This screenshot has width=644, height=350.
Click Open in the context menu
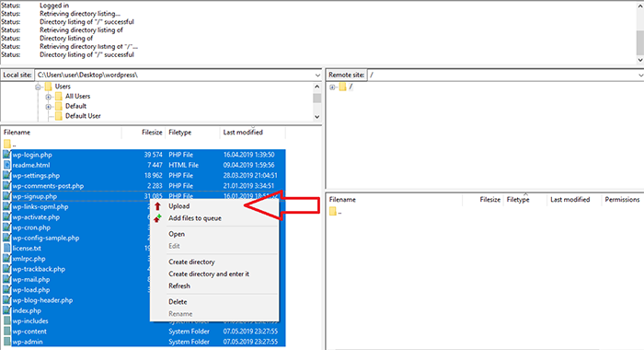(177, 234)
